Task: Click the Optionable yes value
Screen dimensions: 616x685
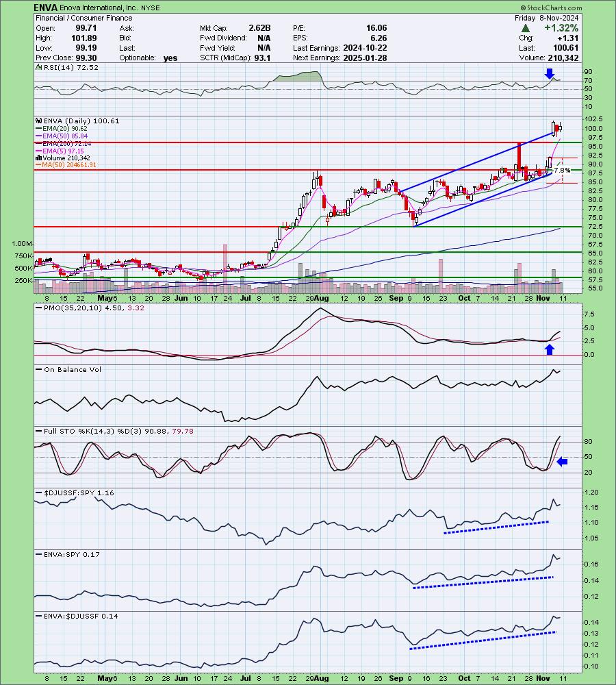Action: [170, 58]
